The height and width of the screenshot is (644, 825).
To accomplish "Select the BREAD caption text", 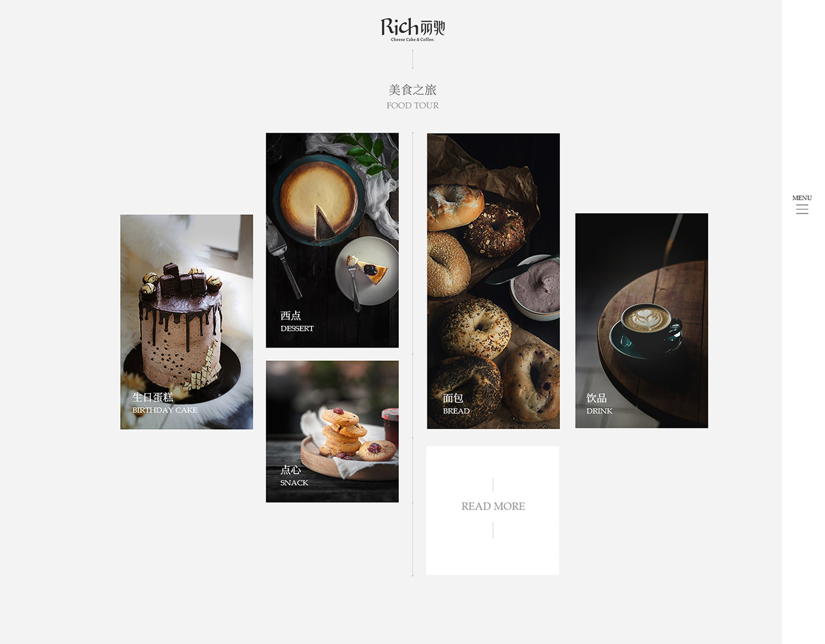I will click(456, 411).
